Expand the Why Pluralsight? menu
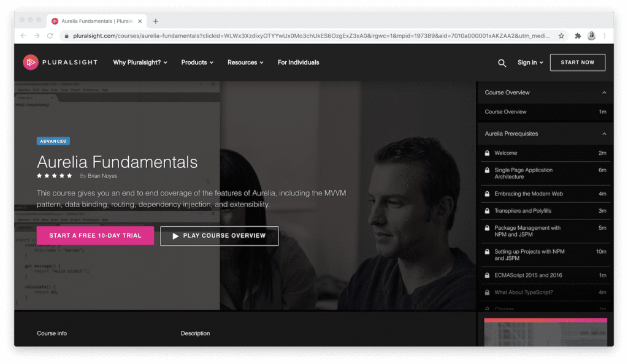The image size is (628, 364). (140, 63)
